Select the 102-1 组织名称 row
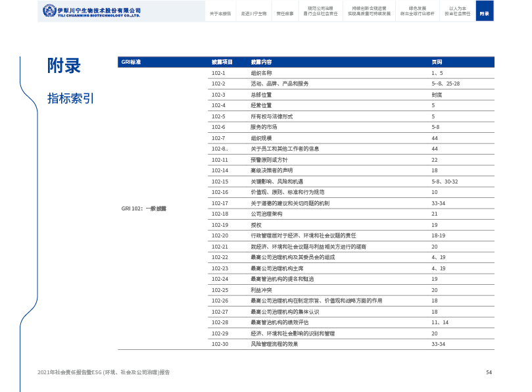Viewport: 532px width, 392px height. (x=261, y=73)
